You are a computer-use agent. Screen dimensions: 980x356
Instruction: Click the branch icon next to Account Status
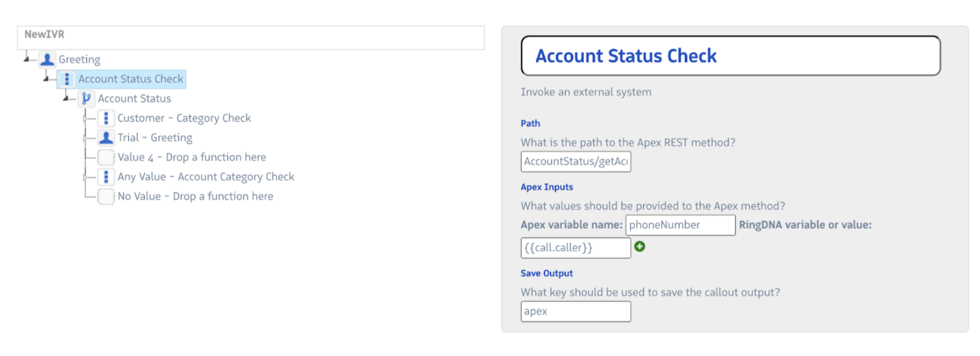[86, 99]
